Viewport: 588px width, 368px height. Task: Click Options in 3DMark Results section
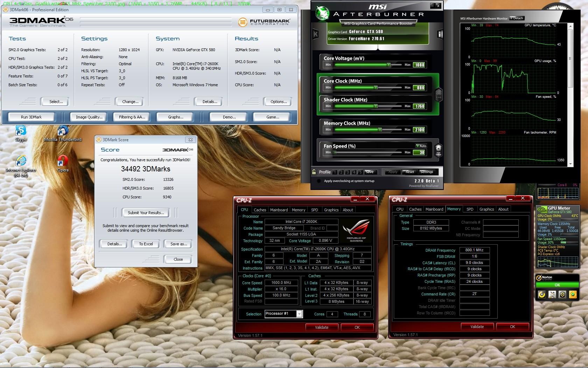(279, 102)
